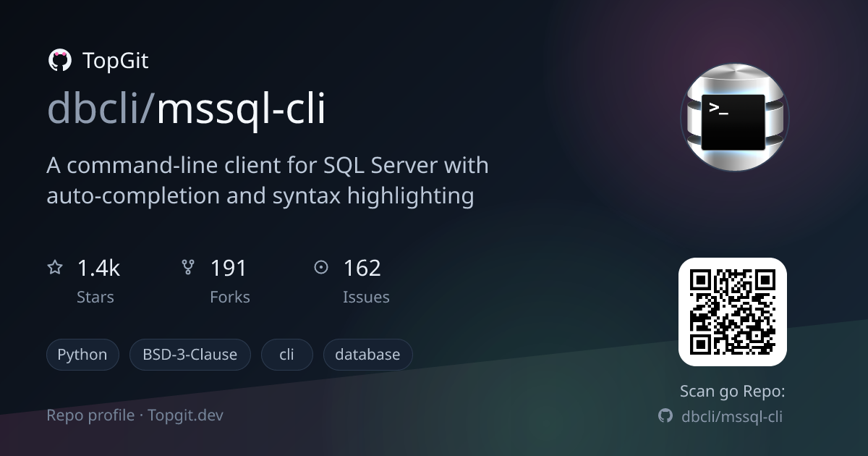Click the mssql-cli repository name in title
This screenshot has height=456, width=868.
click(x=241, y=111)
